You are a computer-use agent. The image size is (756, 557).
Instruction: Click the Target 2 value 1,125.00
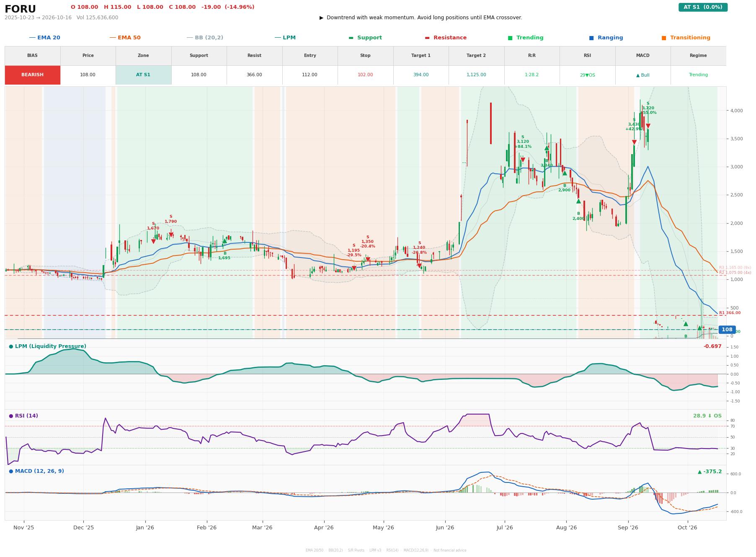tap(476, 75)
